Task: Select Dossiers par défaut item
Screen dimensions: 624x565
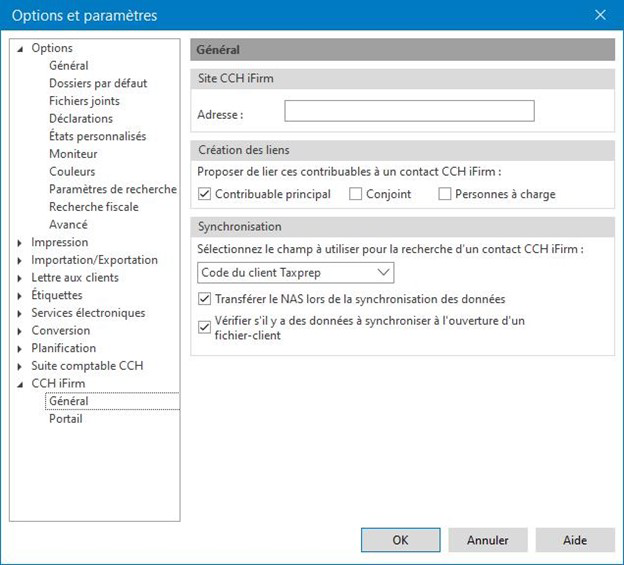Action: pos(98,83)
